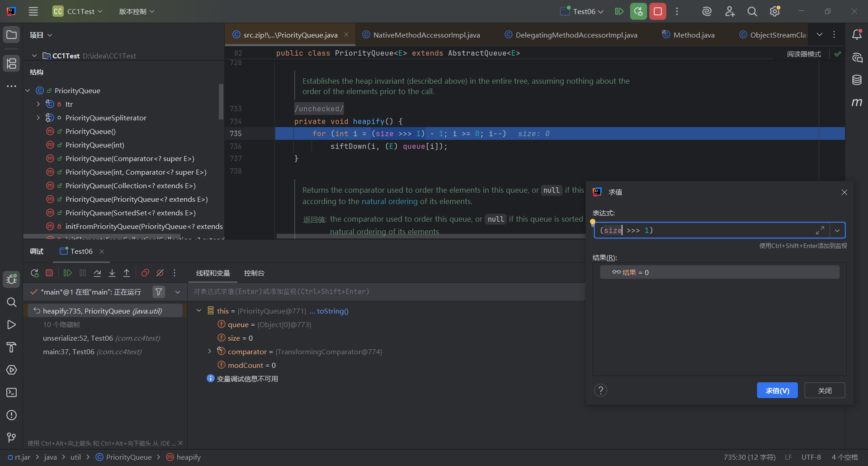Image resolution: width=868 pixels, height=466 pixels.
Task: Pause program in debug toolbar
Action: (x=83, y=273)
